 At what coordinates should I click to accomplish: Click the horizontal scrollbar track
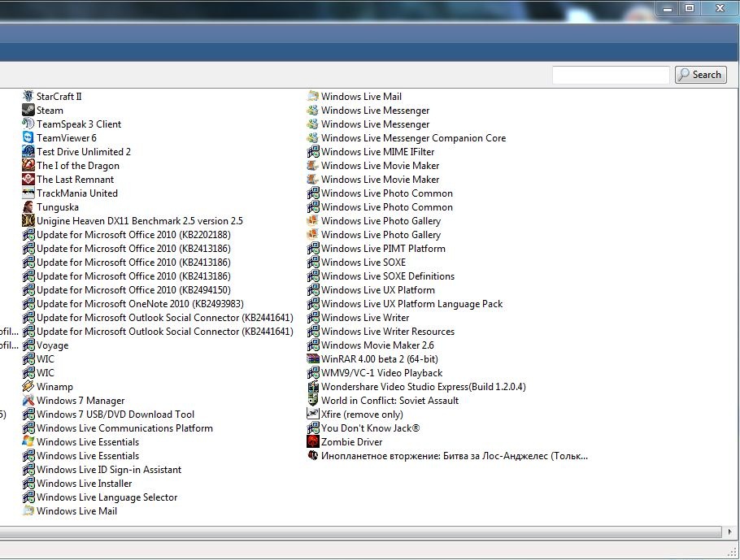coord(362,532)
